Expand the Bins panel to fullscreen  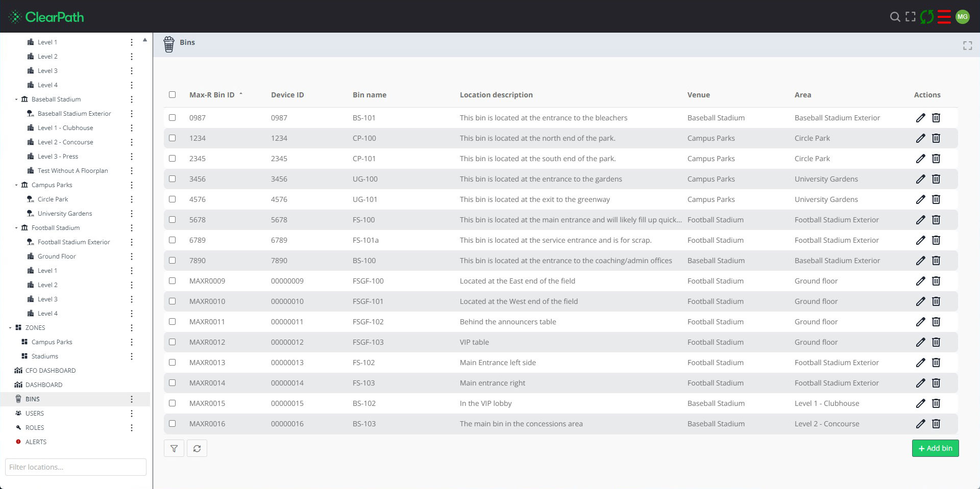click(968, 46)
